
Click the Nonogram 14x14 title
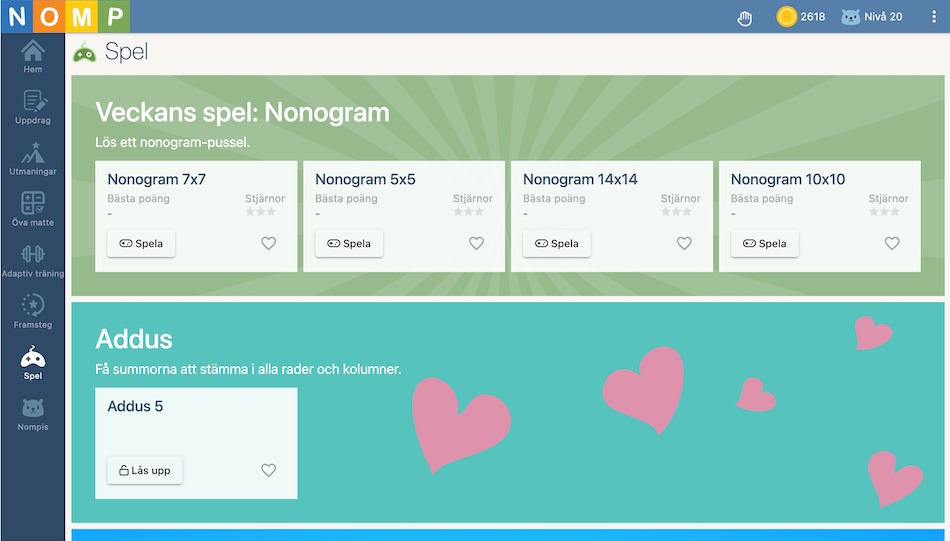point(580,179)
